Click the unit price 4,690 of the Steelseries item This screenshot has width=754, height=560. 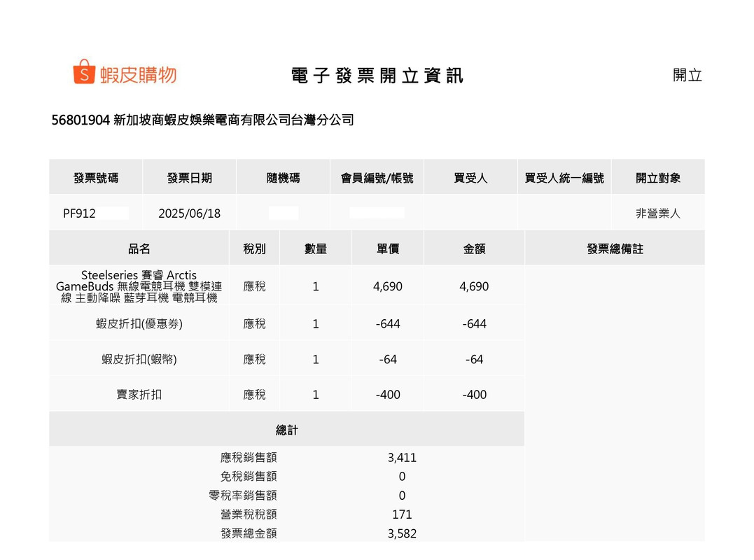[x=388, y=286]
